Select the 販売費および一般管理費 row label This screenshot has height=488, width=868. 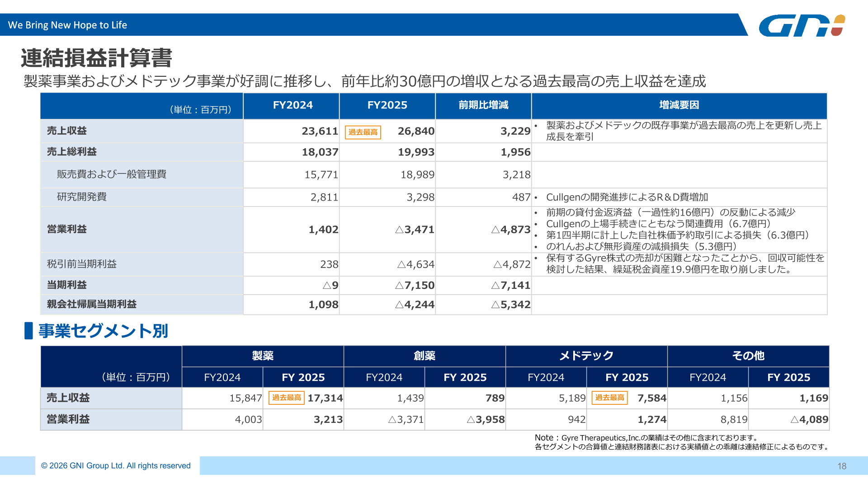tap(112, 174)
